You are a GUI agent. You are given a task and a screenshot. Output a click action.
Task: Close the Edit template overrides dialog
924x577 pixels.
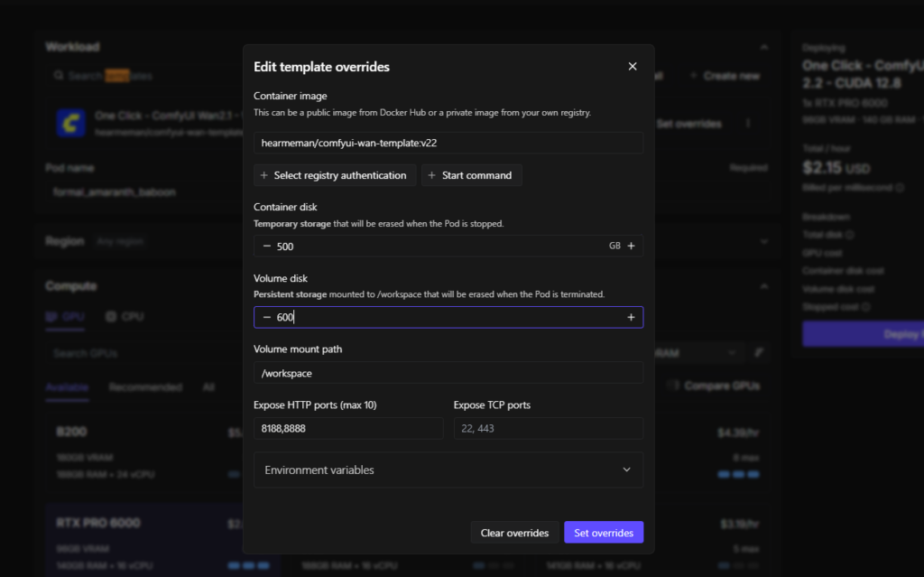[x=633, y=66]
